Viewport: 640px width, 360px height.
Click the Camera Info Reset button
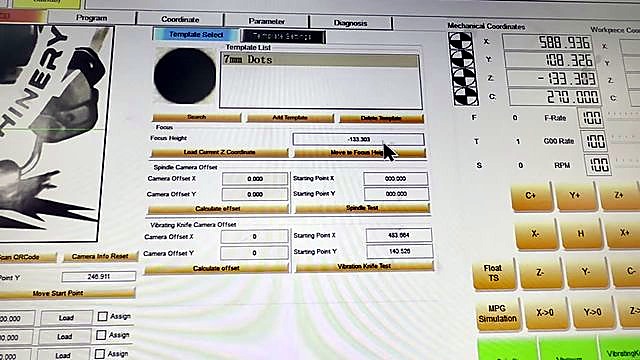(x=100, y=257)
